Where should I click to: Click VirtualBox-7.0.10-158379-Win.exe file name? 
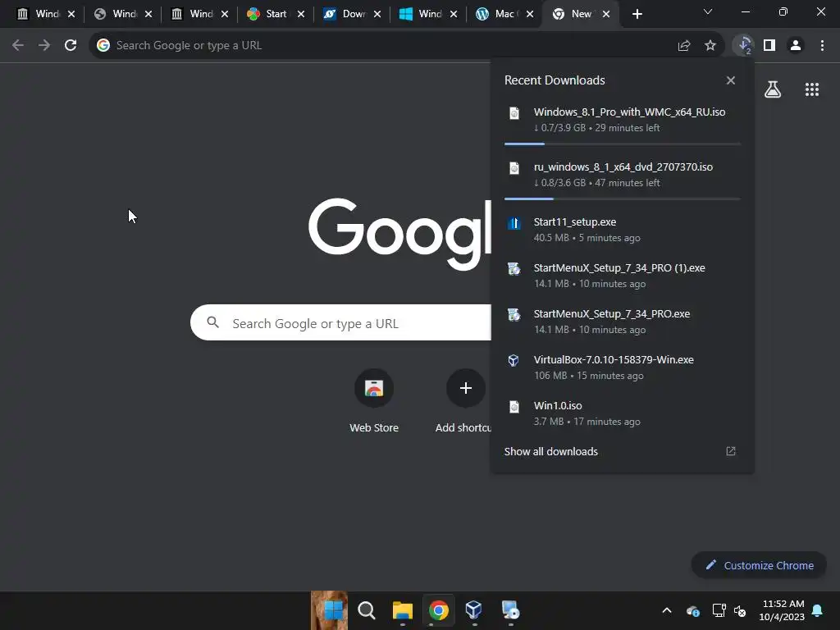[614, 360]
